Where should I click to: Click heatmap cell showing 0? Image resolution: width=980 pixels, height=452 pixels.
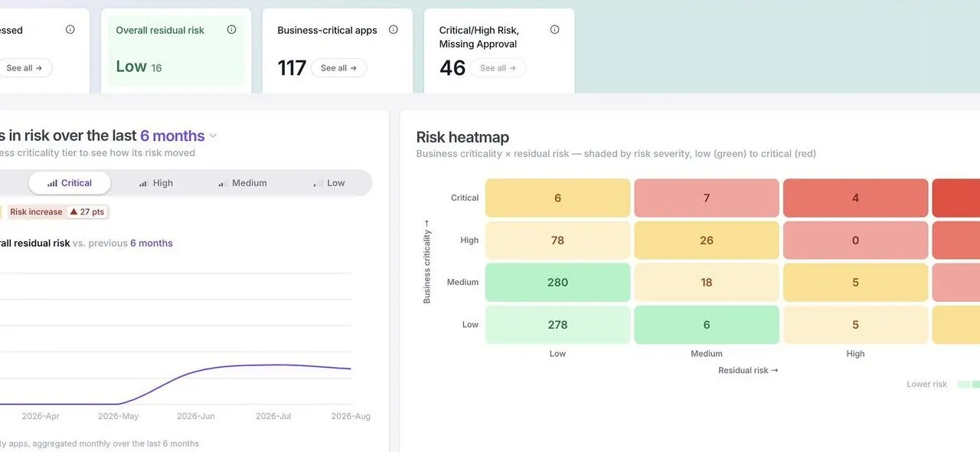(x=855, y=240)
